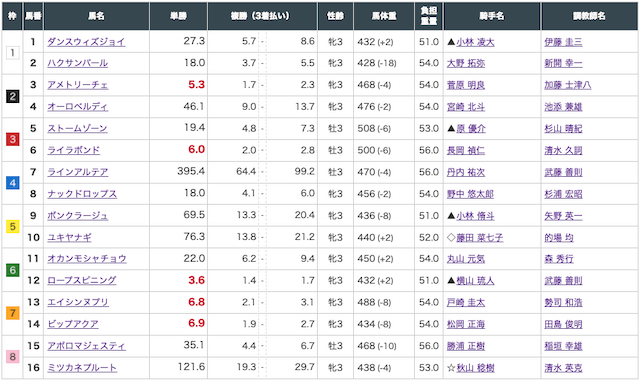The width and height of the screenshot is (640, 380).
Task: Open trainer 池添 兼雄 page
Action: (x=563, y=107)
